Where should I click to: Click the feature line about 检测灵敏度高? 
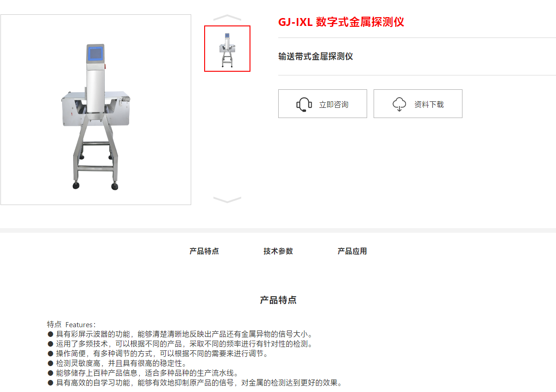click(117, 363)
